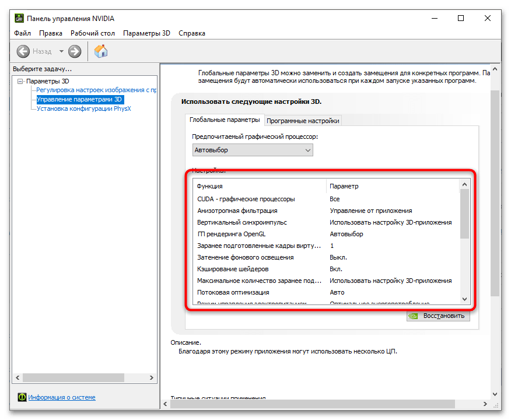511x420 pixels.
Task: Click the Управление от приложения value
Action: 371,211
